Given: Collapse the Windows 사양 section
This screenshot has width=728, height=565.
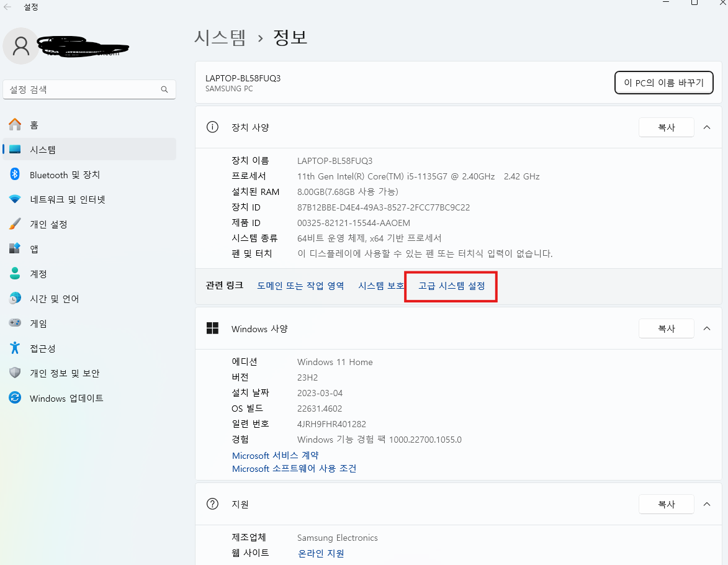Looking at the screenshot, I should pos(707,328).
